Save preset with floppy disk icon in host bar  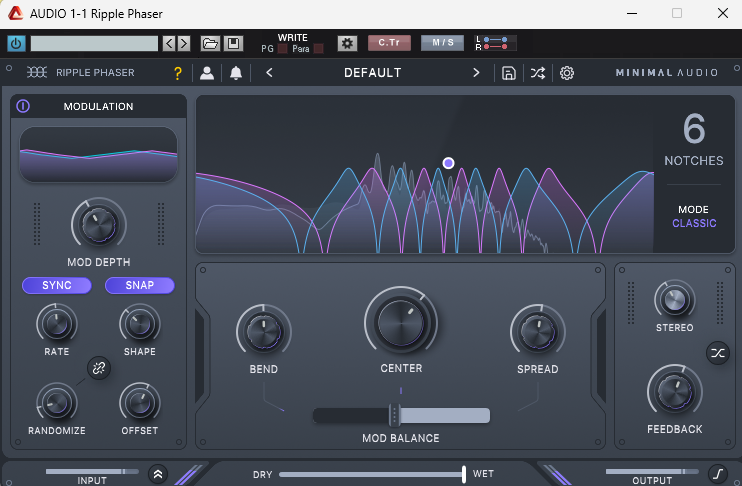233,44
